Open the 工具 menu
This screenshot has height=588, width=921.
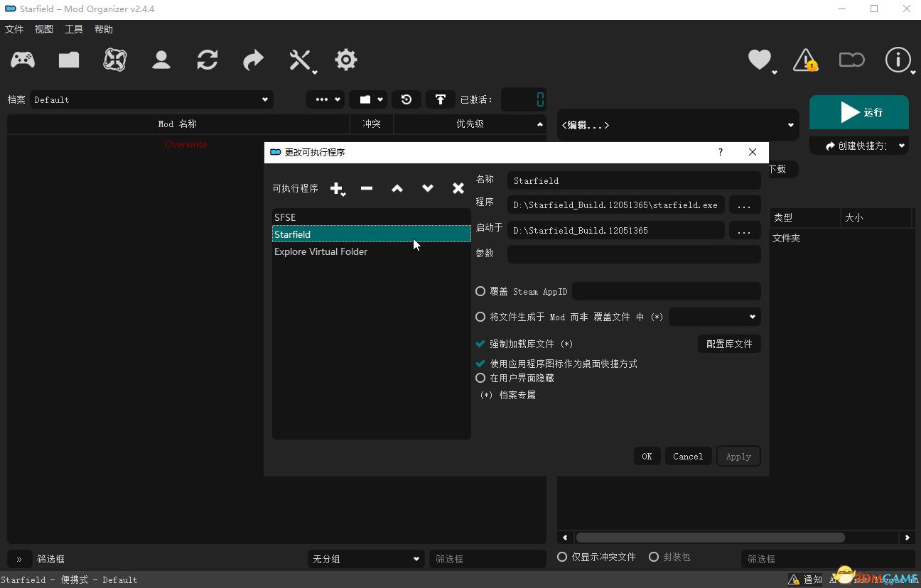click(x=74, y=29)
